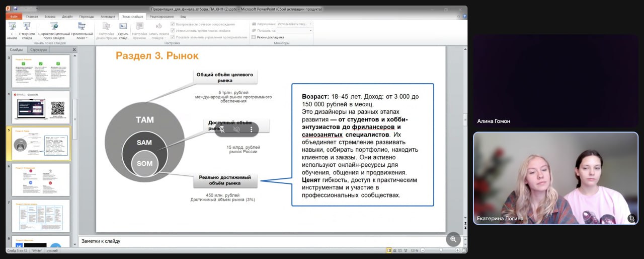Start slideshow from beginning (С начала)
The image size is (644, 259).
click(x=12, y=31)
